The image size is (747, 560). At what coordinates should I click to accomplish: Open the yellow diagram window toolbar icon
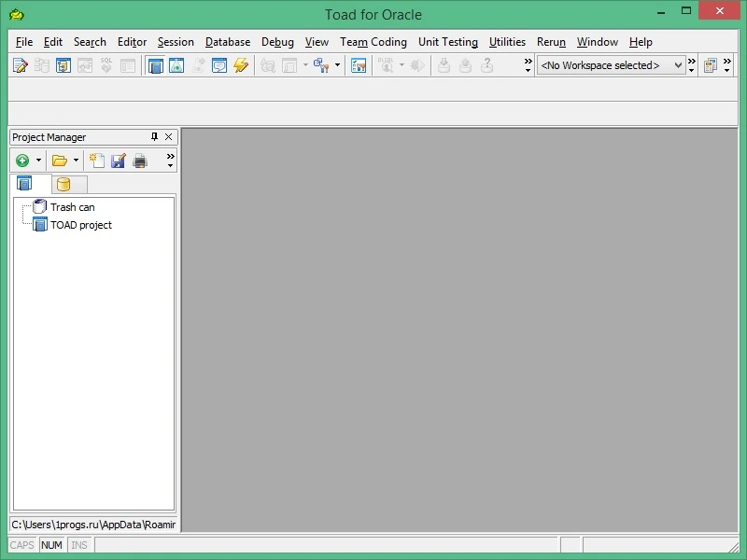point(63,65)
